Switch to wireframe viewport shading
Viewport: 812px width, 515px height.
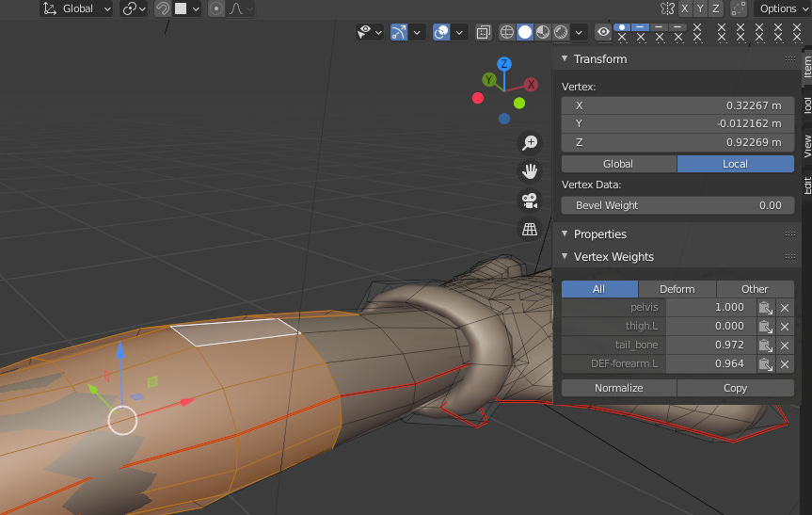tap(507, 32)
